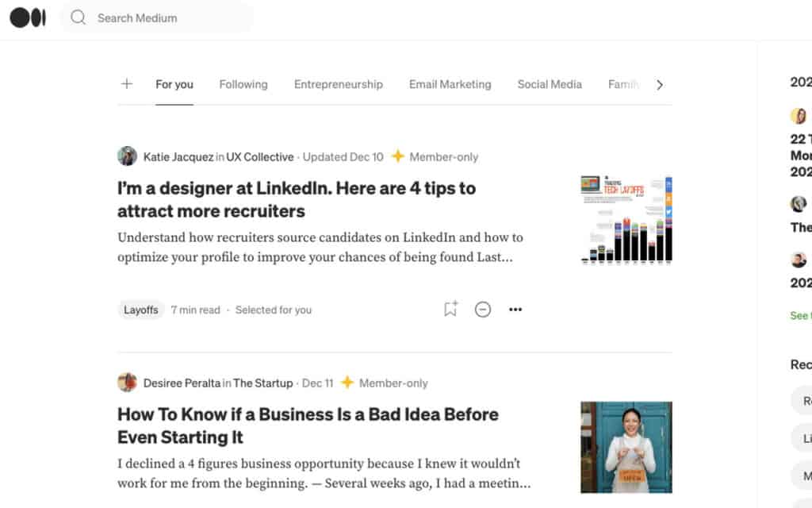Click the show less minus-circle icon
Image resolution: width=812 pixels, height=508 pixels.
pos(483,310)
